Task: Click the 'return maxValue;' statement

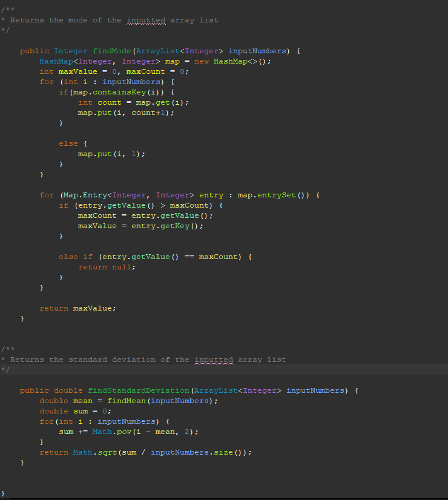Action: tap(78, 308)
